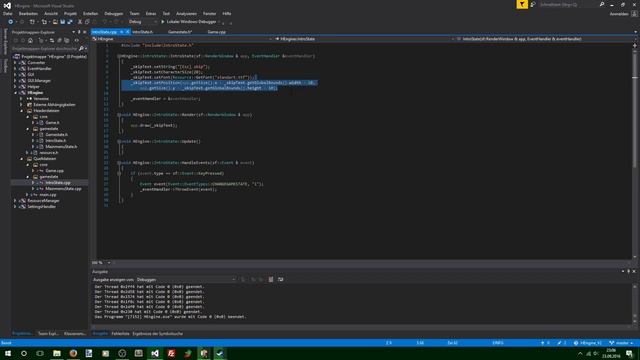Open the Debuggen menu
Image resolution: width=640 pixels, height=360 pixels.
tap(113, 13)
